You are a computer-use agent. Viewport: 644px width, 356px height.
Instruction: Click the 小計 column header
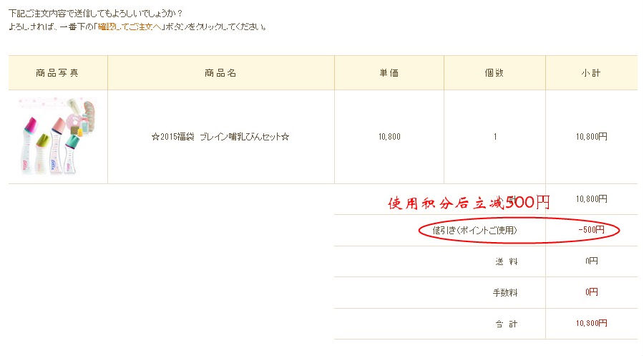pyautogui.click(x=591, y=73)
